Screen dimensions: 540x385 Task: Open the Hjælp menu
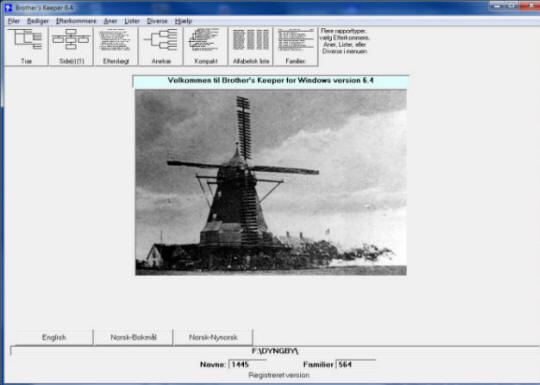click(183, 21)
